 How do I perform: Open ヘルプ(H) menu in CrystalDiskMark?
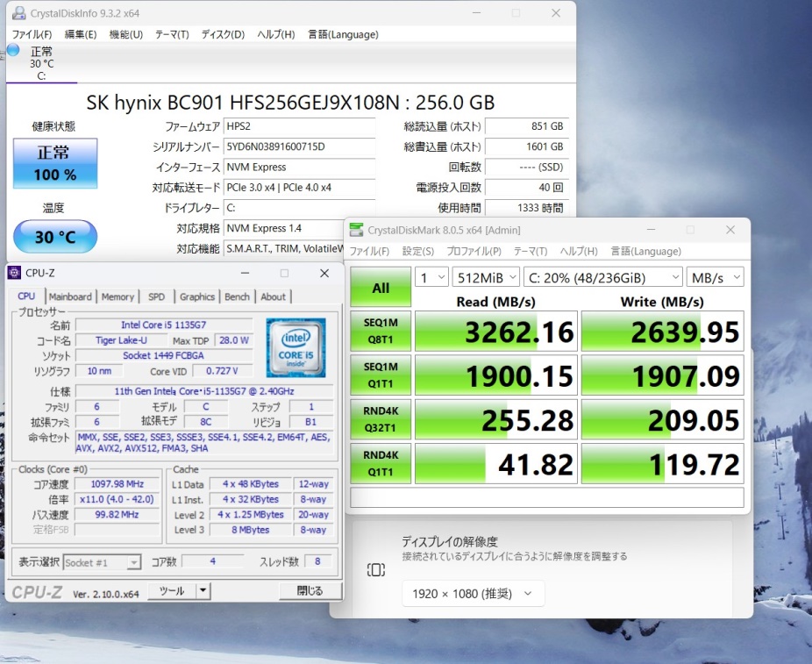(x=579, y=251)
